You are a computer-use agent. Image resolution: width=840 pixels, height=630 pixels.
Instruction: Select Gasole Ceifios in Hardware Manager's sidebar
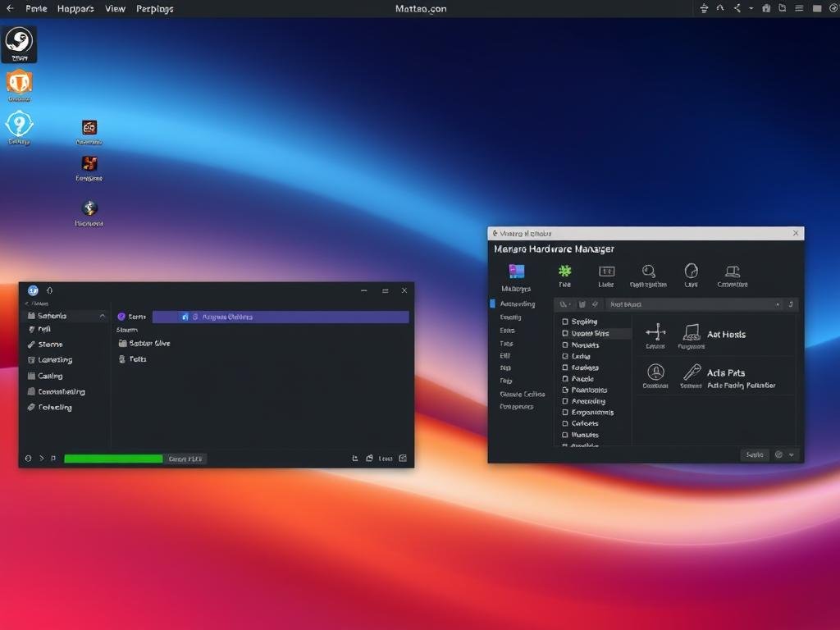coord(523,395)
